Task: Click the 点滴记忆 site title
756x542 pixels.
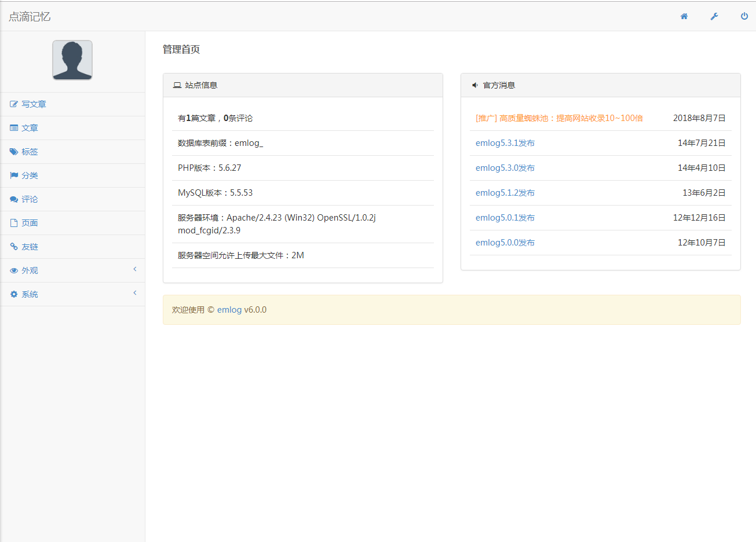Action: (30, 17)
